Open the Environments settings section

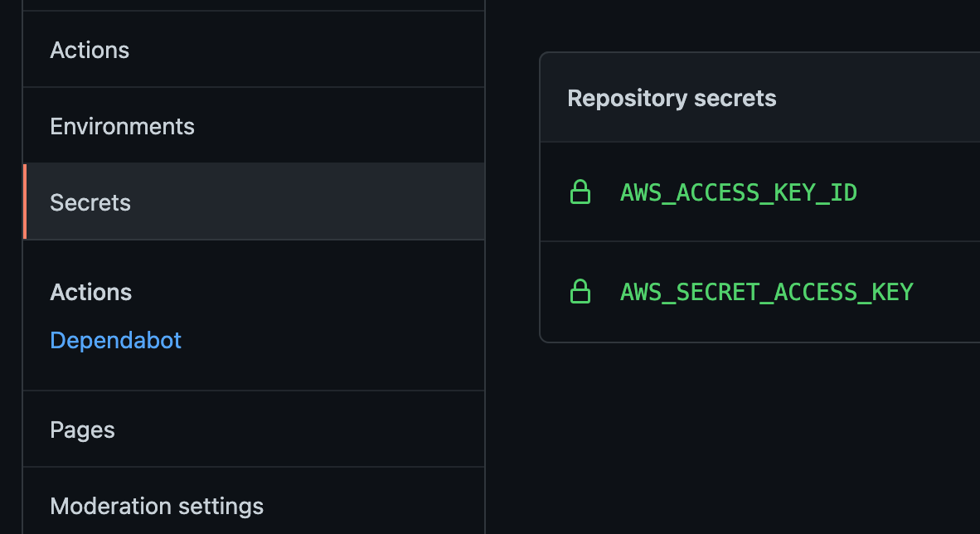(254, 126)
